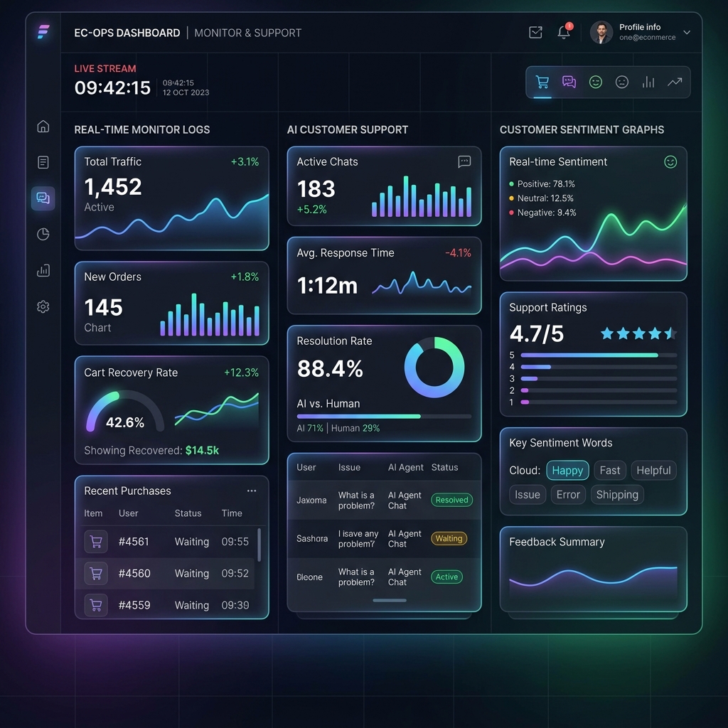The width and height of the screenshot is (728, 728).
Task: Click the Jaxoma user row name
Action: pyautogui.click(x=311, y=500)
